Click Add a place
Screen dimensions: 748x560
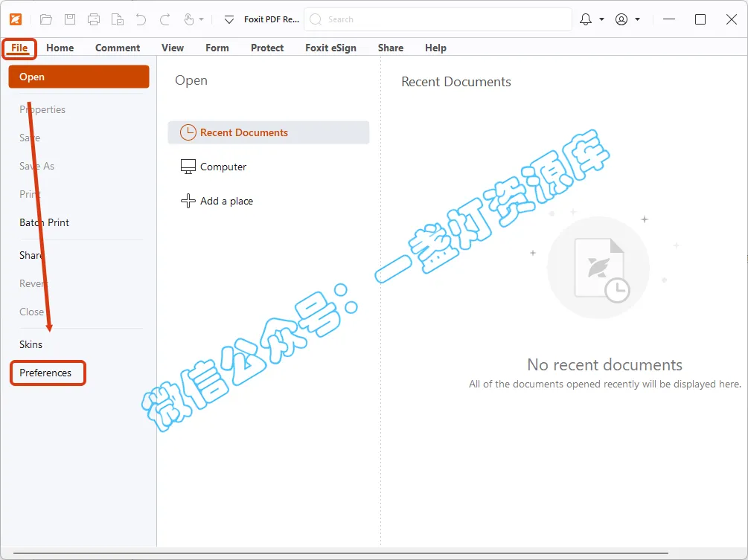pos(226,201)
